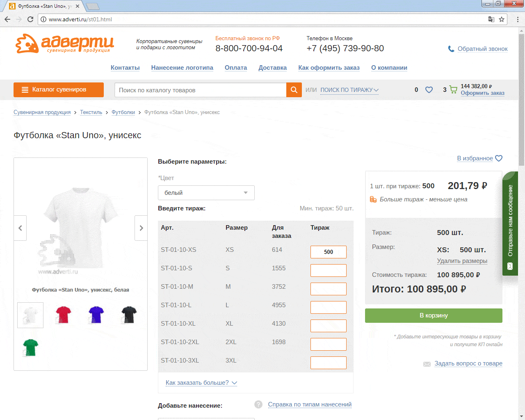This screenshot has height=420, width=525.
Task: Click article 'ST-01-10-XS' cell
Action: [178, 250]
